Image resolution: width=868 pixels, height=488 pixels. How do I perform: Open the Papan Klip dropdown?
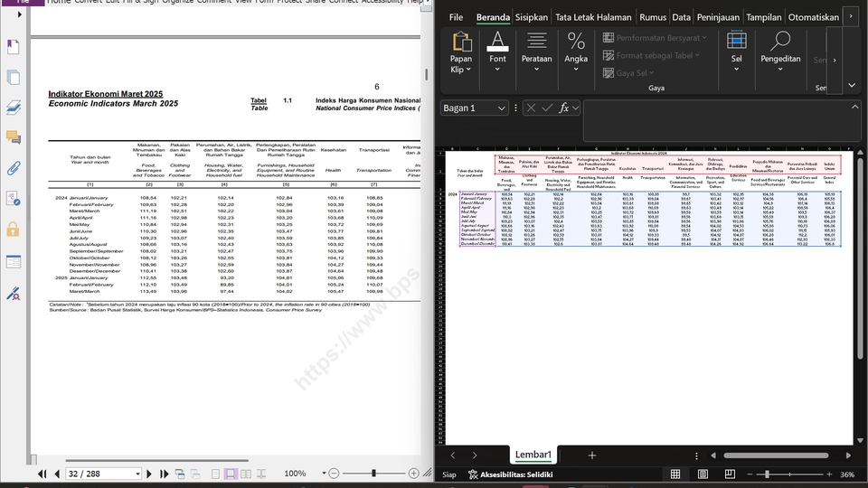point(461,53)
